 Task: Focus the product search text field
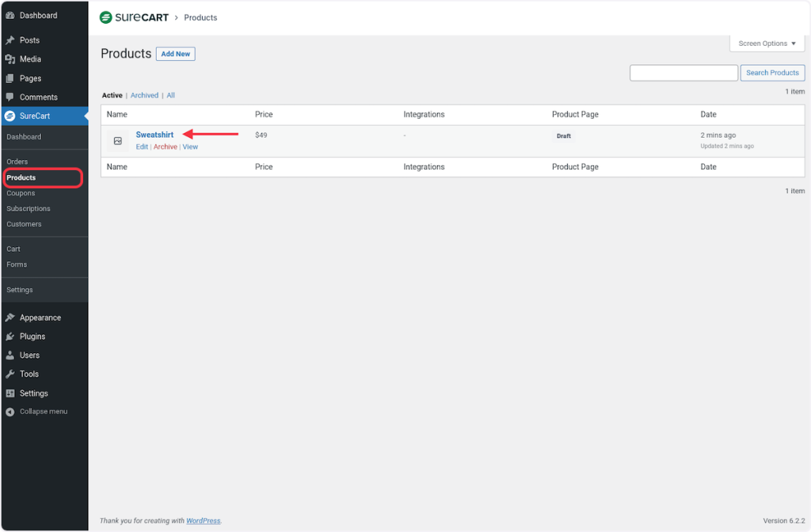pos(683,73)
